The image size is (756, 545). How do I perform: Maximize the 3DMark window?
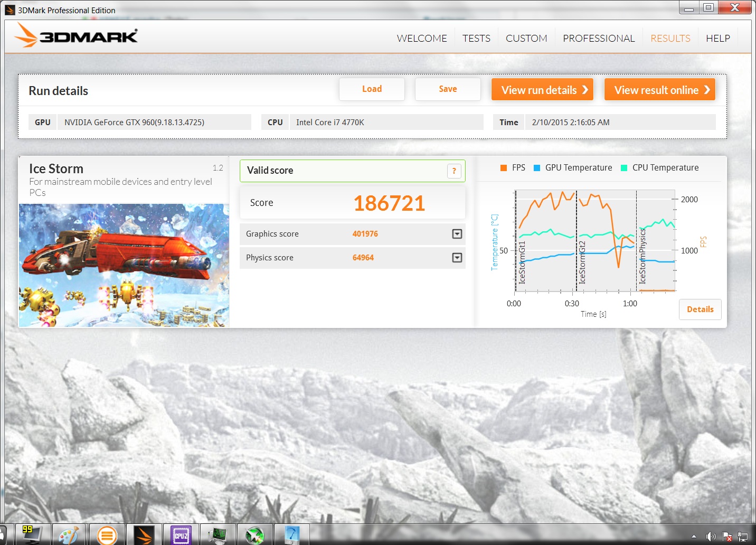click(x=708, y=7)
